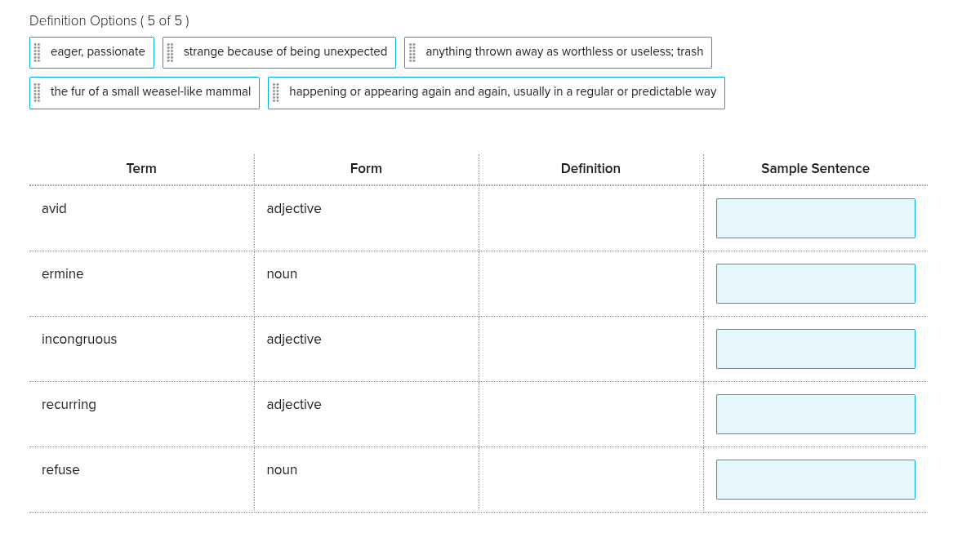
Task: Select the 'strange because of being unexpected' option
Action: pos(287,51)
